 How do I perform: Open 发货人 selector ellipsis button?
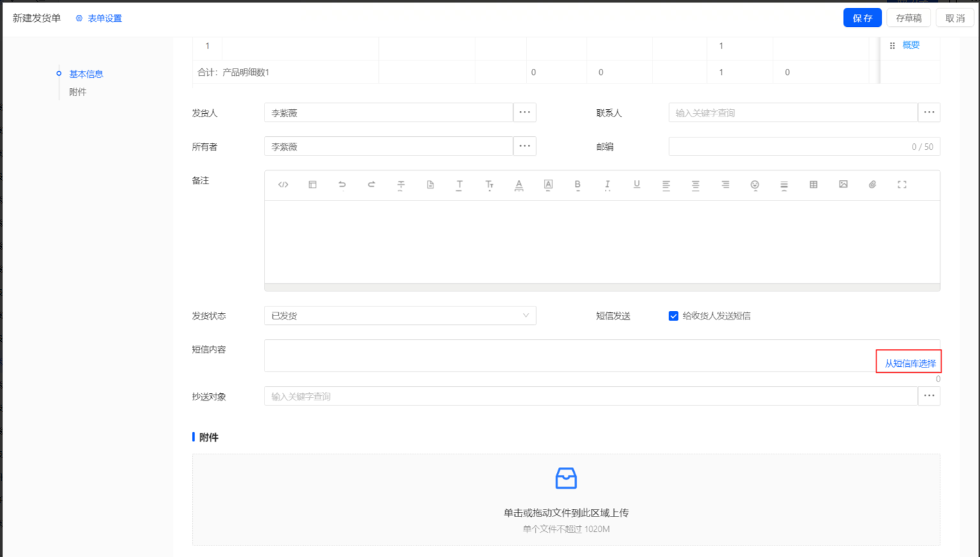click(x=525, y=112)
